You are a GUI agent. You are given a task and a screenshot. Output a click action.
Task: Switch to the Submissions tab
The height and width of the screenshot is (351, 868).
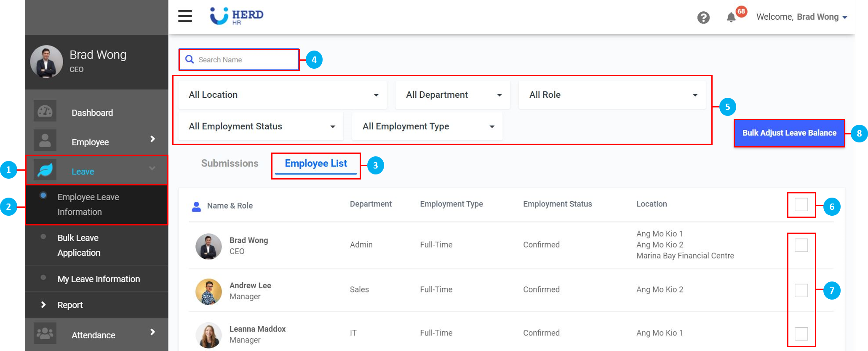pos(230,163)
